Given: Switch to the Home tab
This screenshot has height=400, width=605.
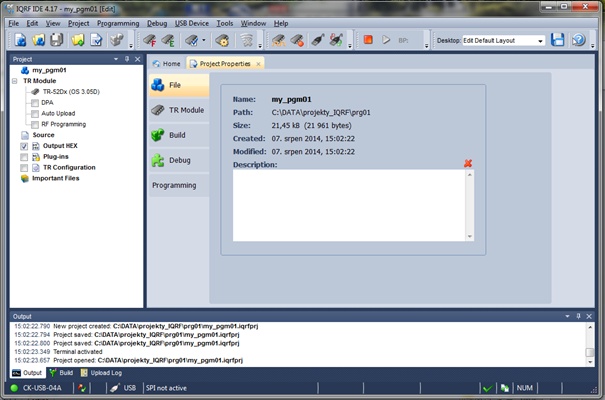Looking at the screenshot, I should pyautogui.click(x=167, y=64).
